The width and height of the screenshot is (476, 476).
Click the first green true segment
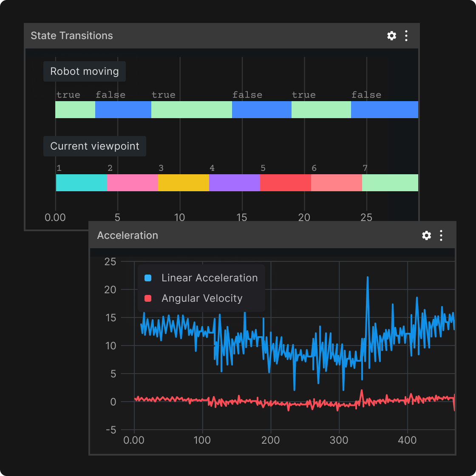click(x=74, y=110)
